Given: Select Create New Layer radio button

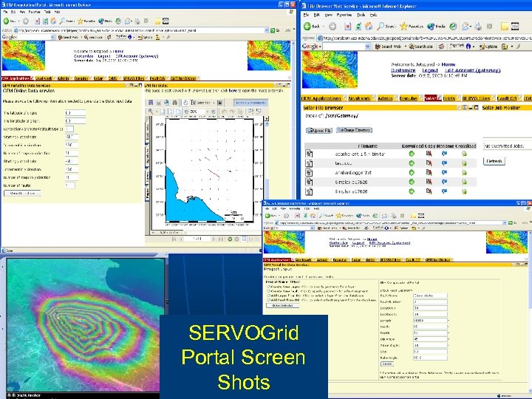Looking at the screenshot, I should click(268, 287).
